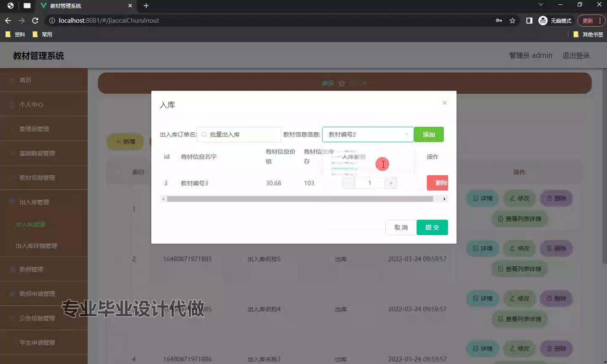The width and height of the screenshot is (607, 364).
Task: Click the 无痕模式 incognito icon
Action: [x=543, y=21]
